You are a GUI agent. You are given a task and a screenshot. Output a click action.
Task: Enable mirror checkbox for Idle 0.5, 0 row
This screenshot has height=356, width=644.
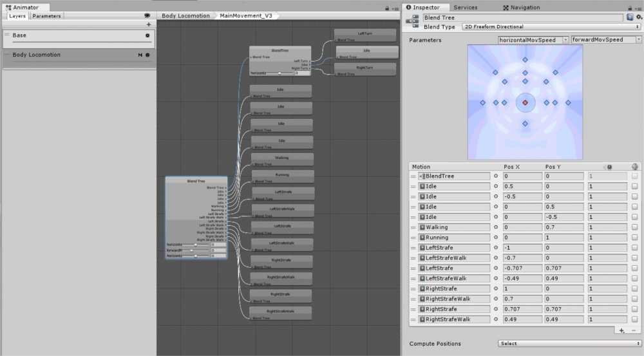tap(634, 186)
